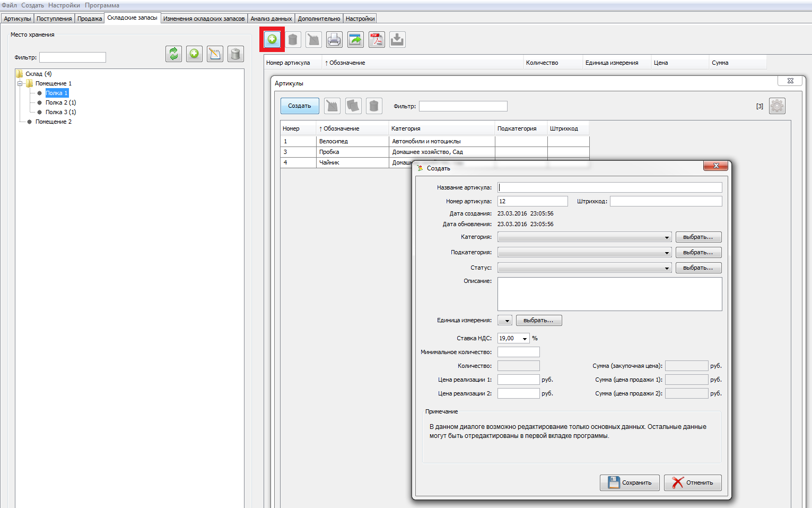Click the Отменить button

pos(693,483)
